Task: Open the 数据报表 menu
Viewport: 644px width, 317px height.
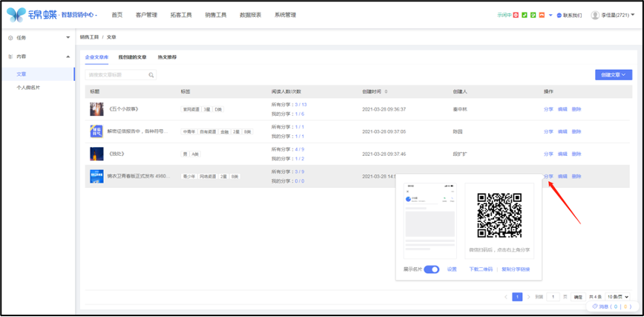Action: pos(251,15)
